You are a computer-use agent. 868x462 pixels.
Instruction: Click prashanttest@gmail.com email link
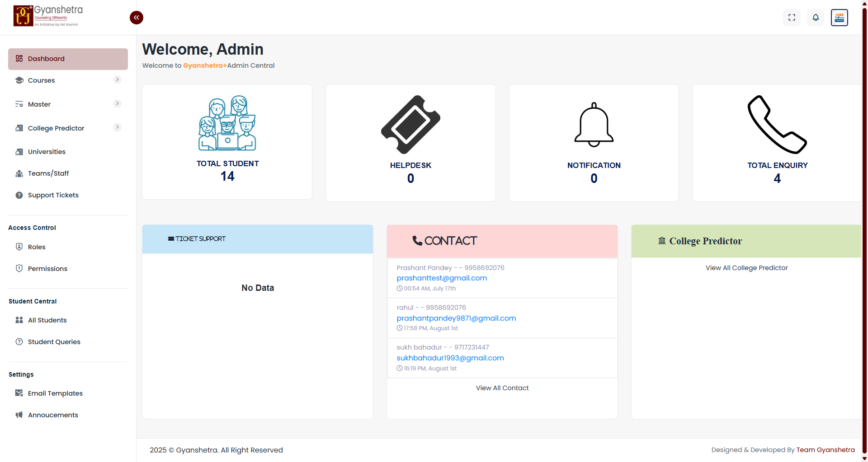pyautogui.click(x=442, y=278)
